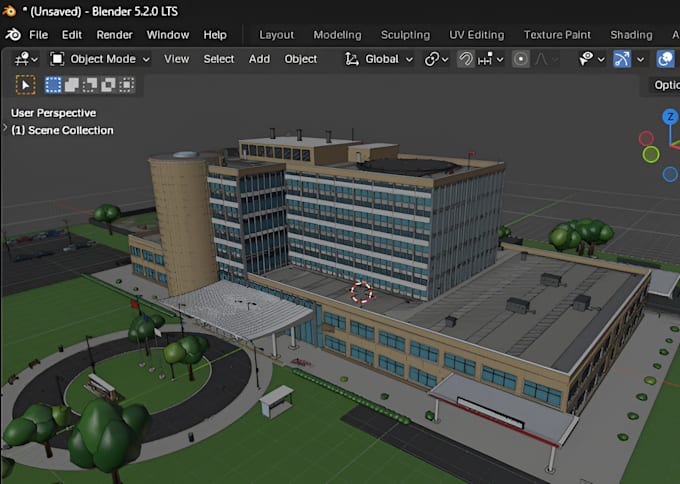The width and height of the screenshot is (680, 484).
Task: Toggle the show overlays button
Action: [666, 59]
